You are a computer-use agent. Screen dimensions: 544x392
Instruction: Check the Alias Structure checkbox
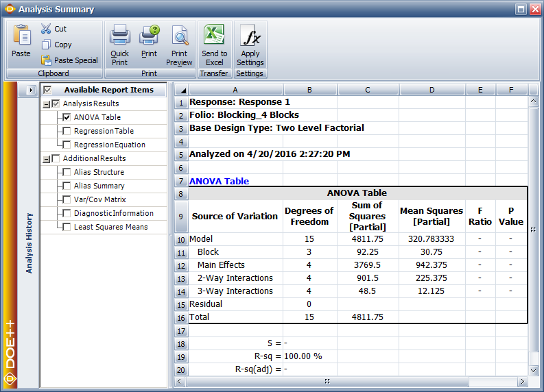pos(67,172)
